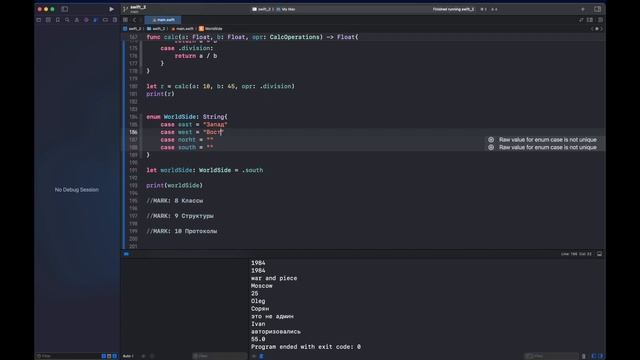Toggle the console pane button
The width and height of the screenshot is (640, 360).
click(600, 356)
